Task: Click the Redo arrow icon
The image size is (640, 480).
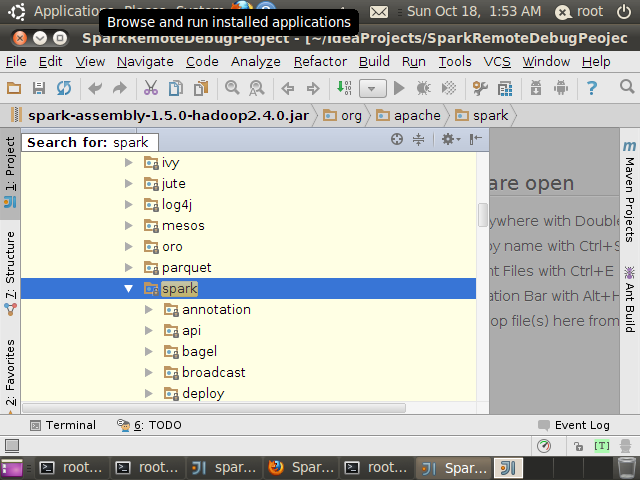Action: (x=120, y=88)
